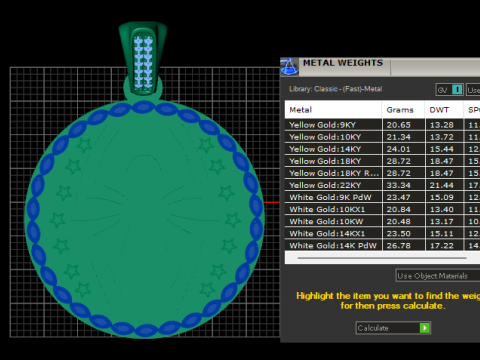480x360 pixels.
Task: Select the Yellow Gold:18KY row
Action: coord(382,161)
